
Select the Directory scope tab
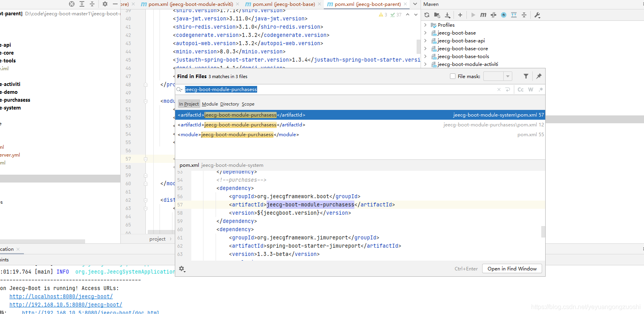pos(229,104)
